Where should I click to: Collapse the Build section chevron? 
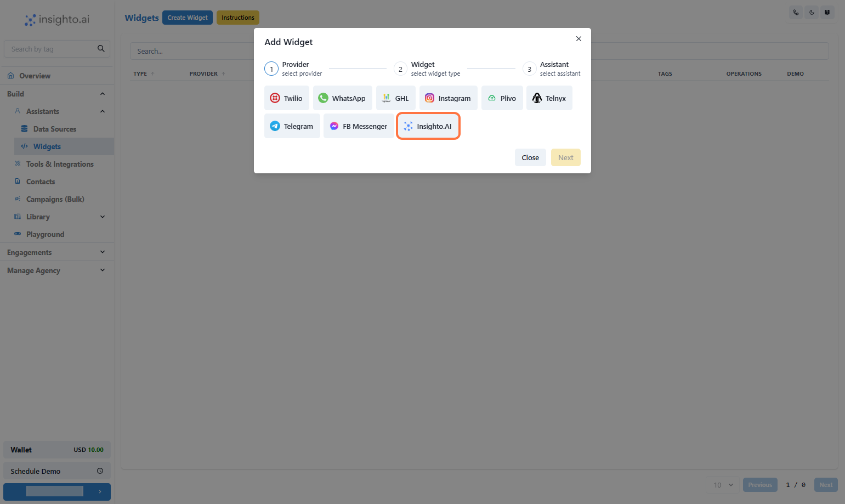click(x=103, y=94)
